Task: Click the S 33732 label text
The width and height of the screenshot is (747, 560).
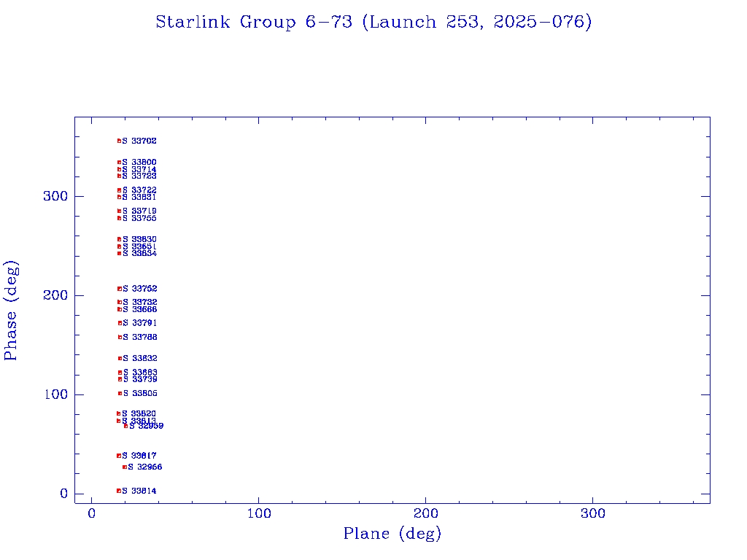Action: (140, 302)
